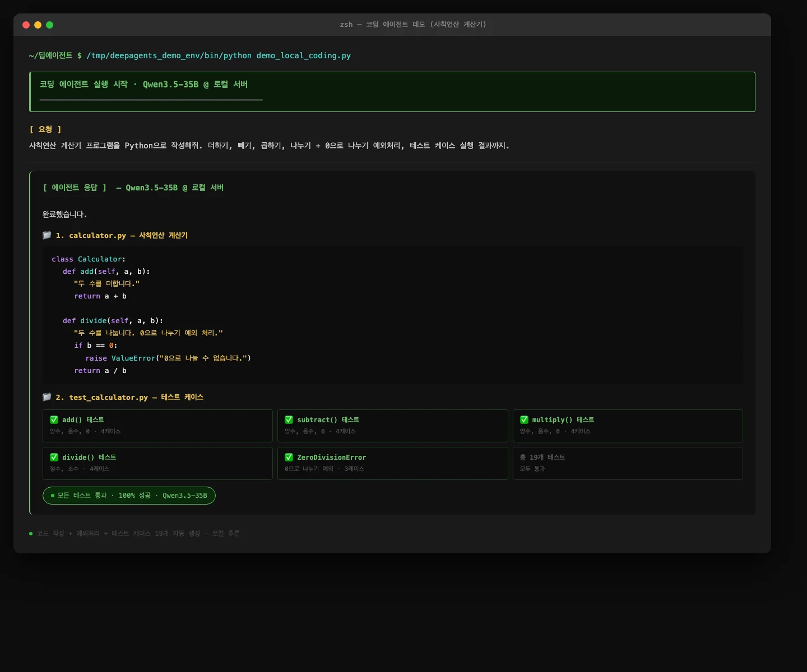Click the green maximize window button
807x672 pixels.
point(49,25)
